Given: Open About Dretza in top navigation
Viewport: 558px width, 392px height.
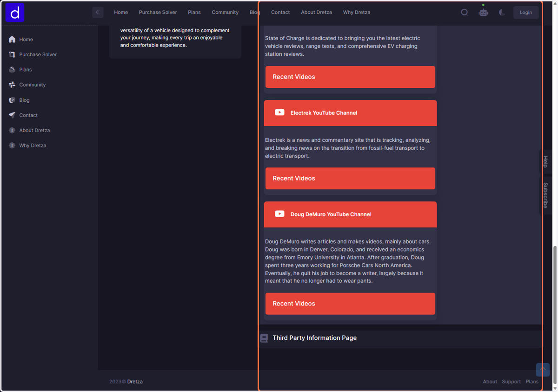Looking at the screenshot, I should (316, 13).
